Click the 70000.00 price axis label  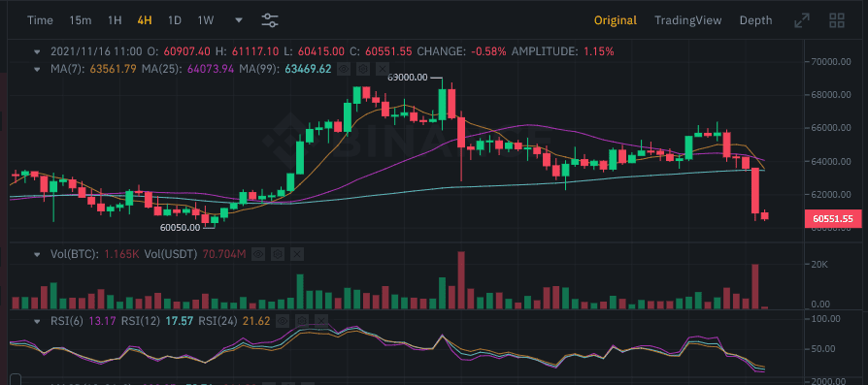click(x=832, y=61)
